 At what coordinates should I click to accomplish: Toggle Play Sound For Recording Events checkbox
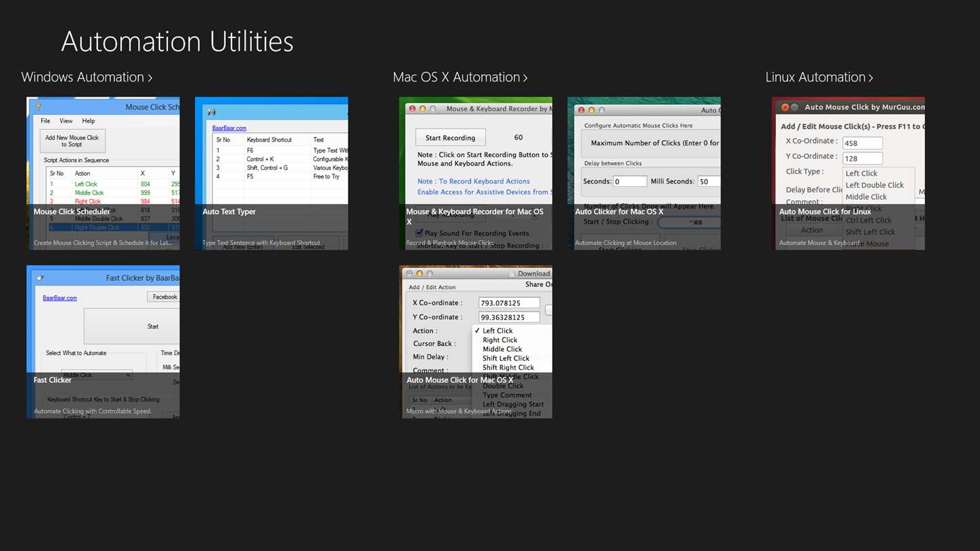click(419, 233)
